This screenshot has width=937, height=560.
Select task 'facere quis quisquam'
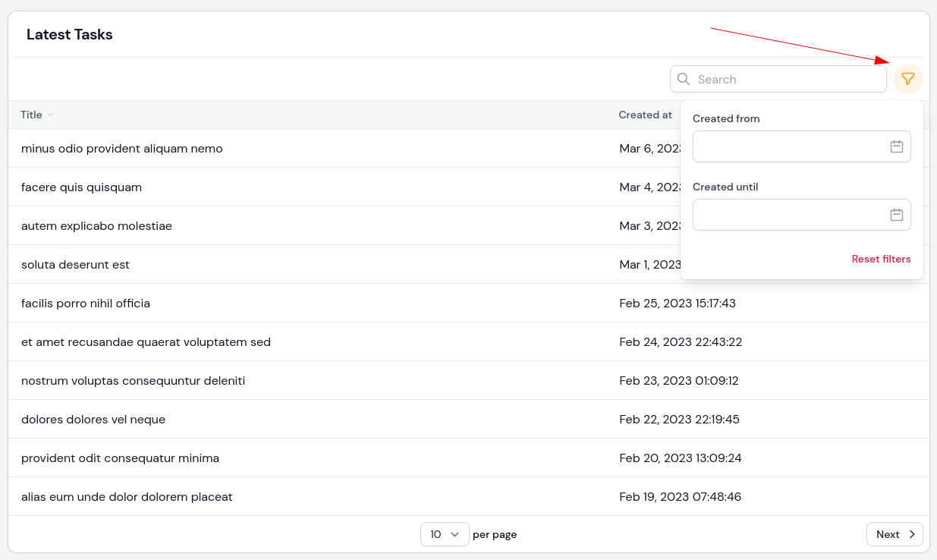click(82, 187)
